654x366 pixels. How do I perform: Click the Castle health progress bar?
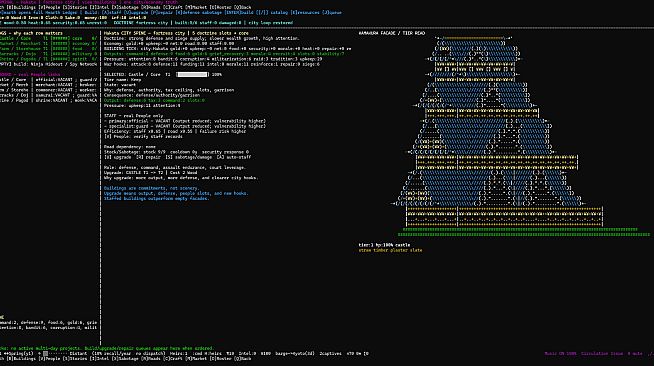[x=192, y=75]
